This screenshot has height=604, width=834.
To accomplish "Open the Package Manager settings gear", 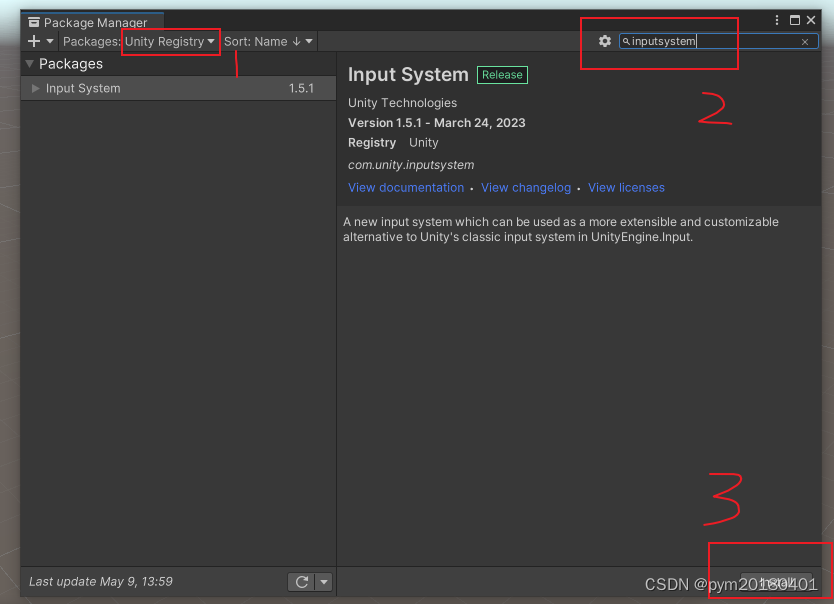I will 605,41.
